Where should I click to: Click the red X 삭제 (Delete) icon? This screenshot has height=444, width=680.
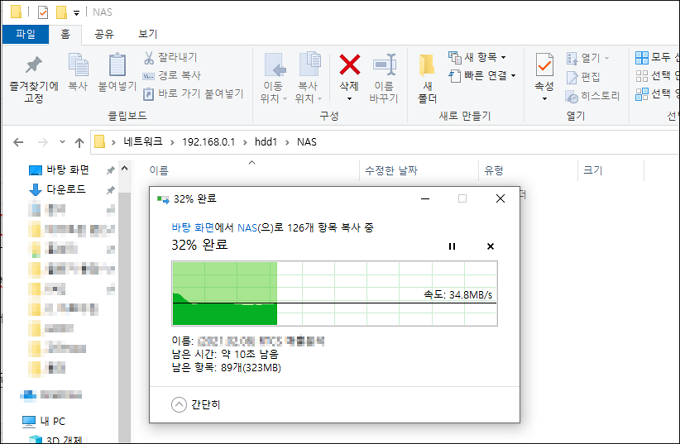click(350, 65)
